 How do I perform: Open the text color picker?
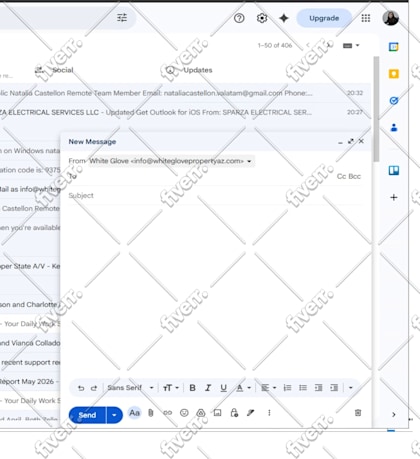[243, 388]
